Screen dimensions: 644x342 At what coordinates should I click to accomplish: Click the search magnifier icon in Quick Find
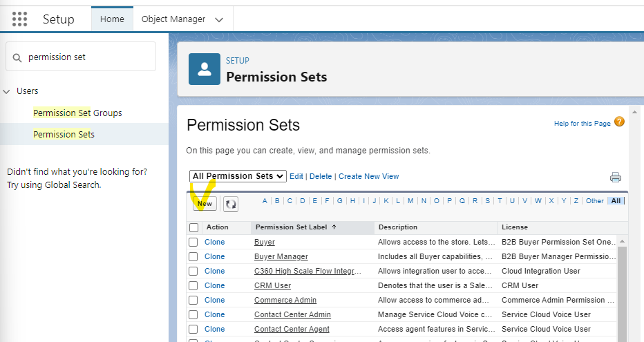pos(17,57)
